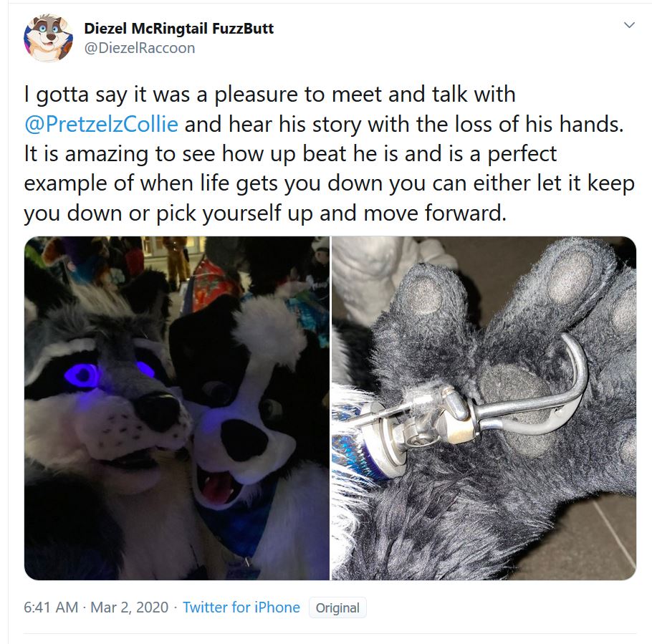652x644 pixels.
Task: Click the raccoon fursuit nose in photo
Action: [158, 411]
